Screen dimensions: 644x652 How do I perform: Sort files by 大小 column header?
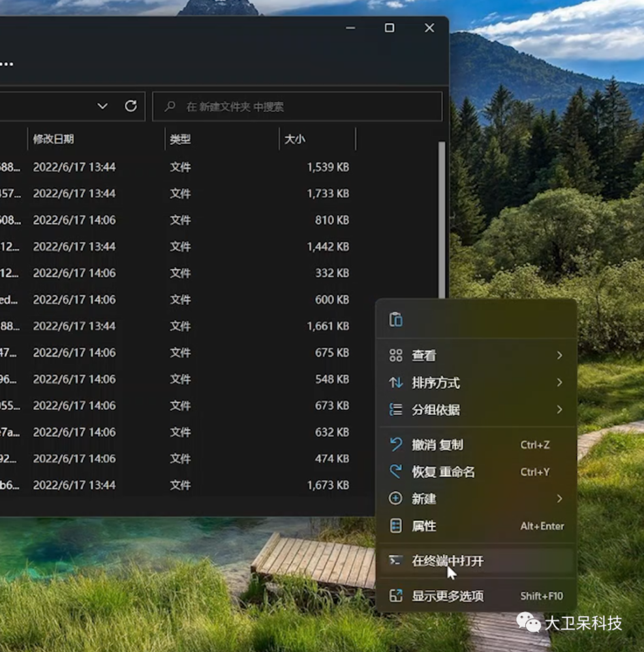(294, 139)
